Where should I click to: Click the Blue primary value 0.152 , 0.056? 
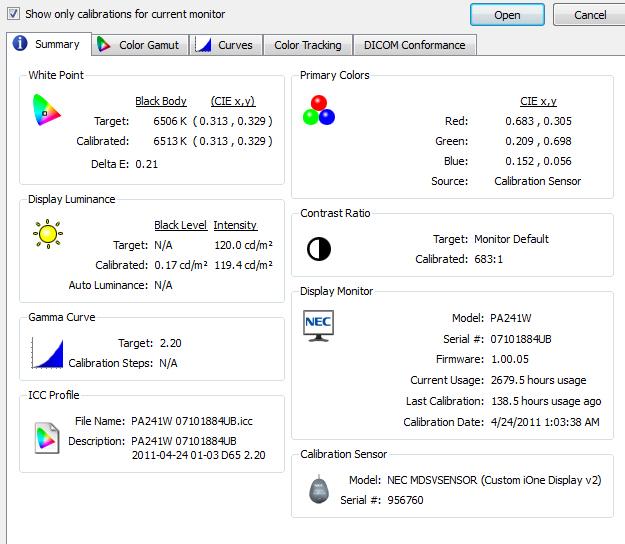538,161
